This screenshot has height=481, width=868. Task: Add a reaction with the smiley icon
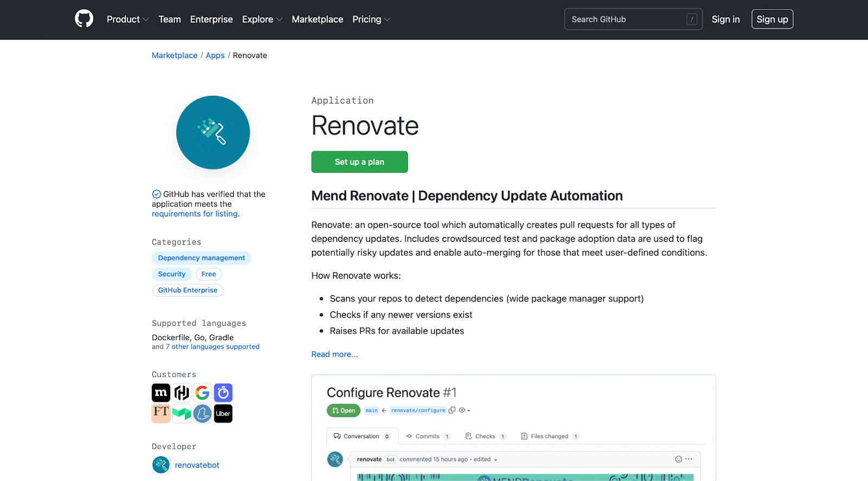678,459
